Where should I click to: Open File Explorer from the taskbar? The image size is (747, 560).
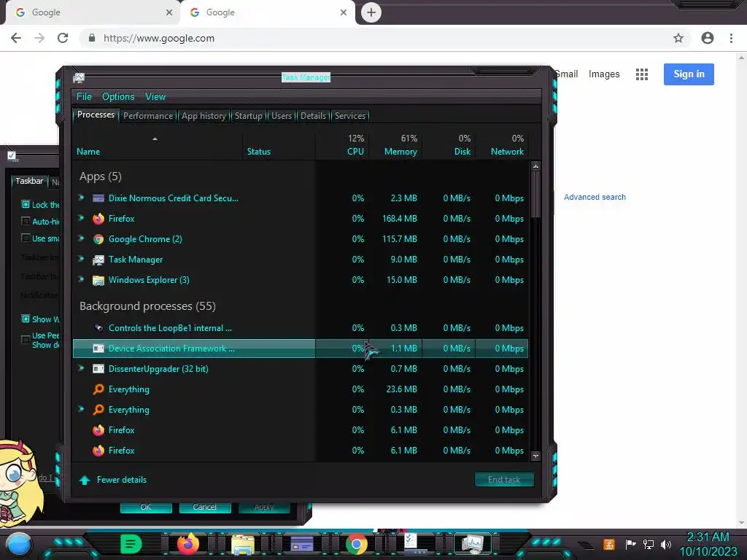pos(243,544)
